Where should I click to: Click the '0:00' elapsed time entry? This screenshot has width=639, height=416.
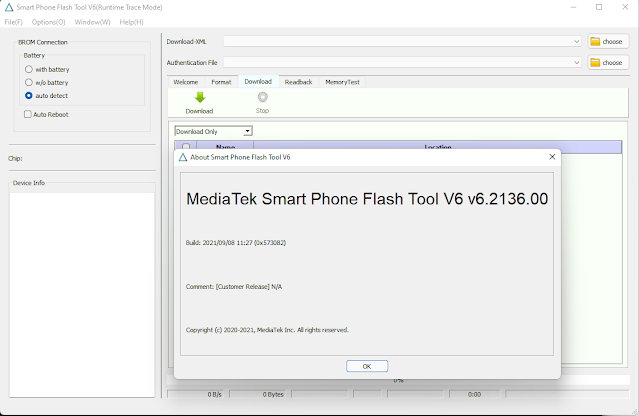tap(474, 394)
